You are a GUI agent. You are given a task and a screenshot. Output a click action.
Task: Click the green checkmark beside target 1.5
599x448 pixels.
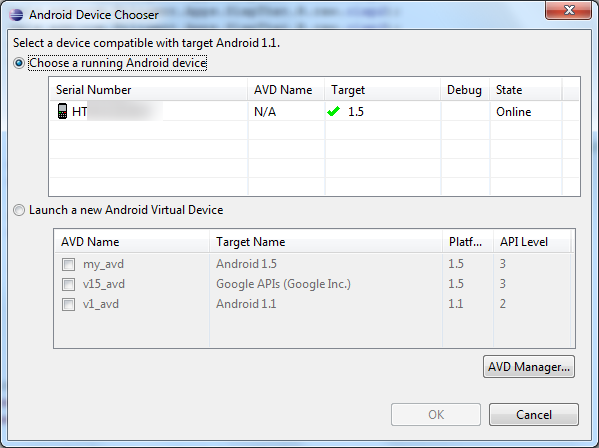pos(333,112)
